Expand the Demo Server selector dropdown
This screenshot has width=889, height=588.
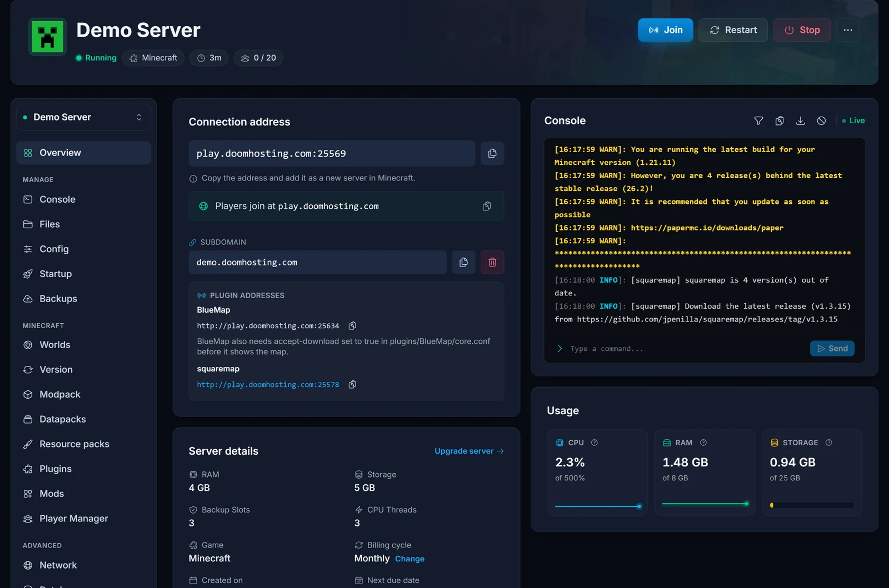point(83,117)
